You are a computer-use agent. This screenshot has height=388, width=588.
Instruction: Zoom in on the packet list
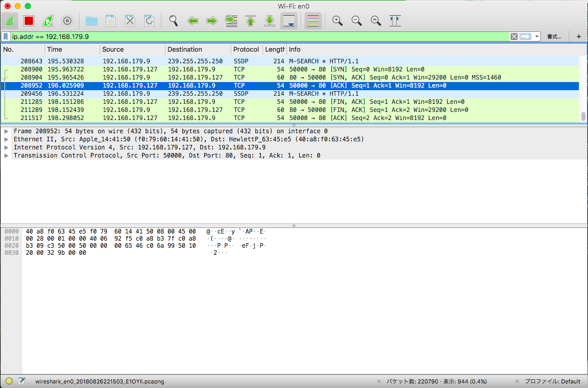click(x=337, y=21)
